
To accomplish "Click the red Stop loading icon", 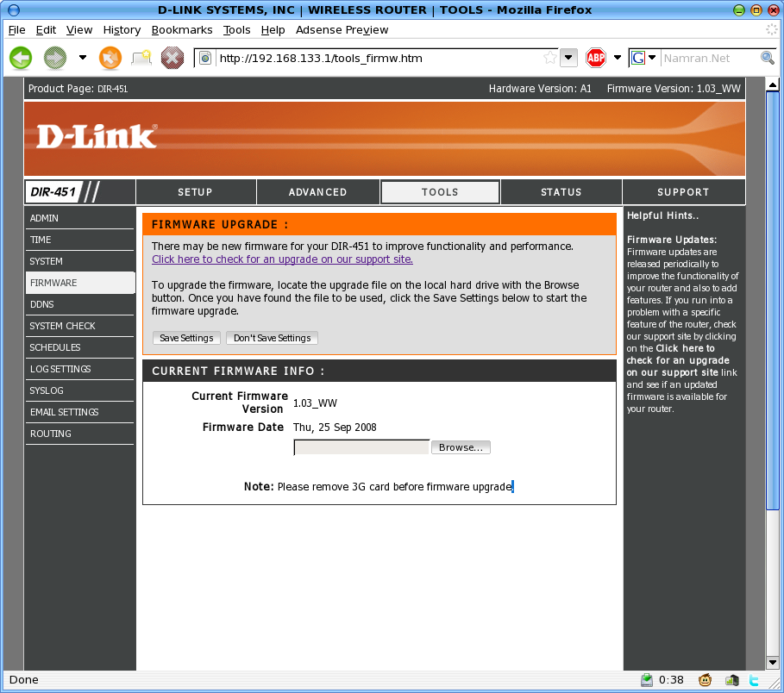I will [172, 59].
